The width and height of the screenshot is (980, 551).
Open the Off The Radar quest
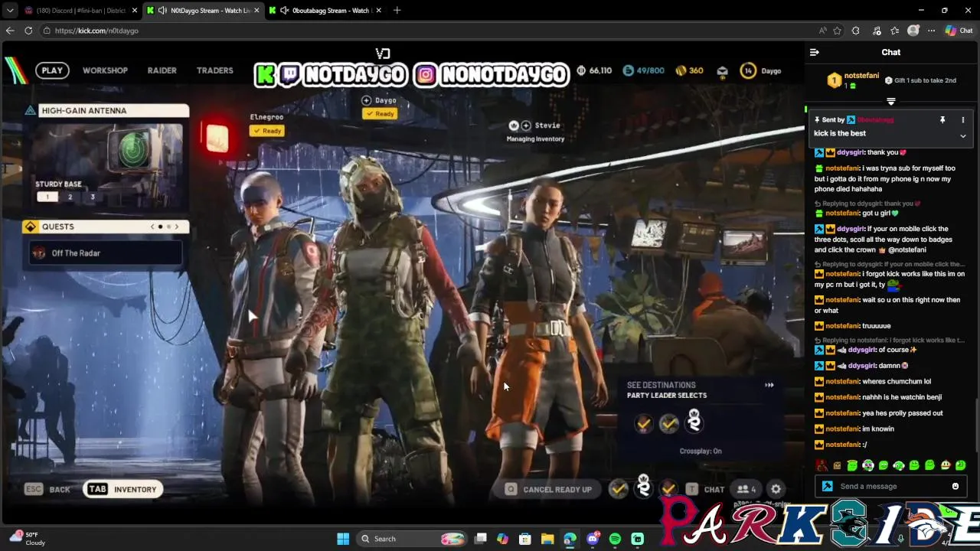(106, 253)
